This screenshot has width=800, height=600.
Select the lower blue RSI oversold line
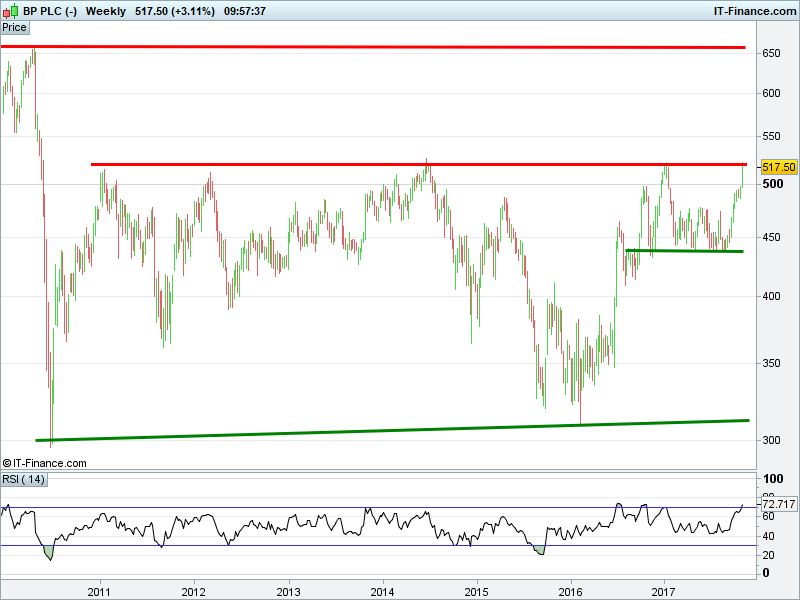point(379,545)
